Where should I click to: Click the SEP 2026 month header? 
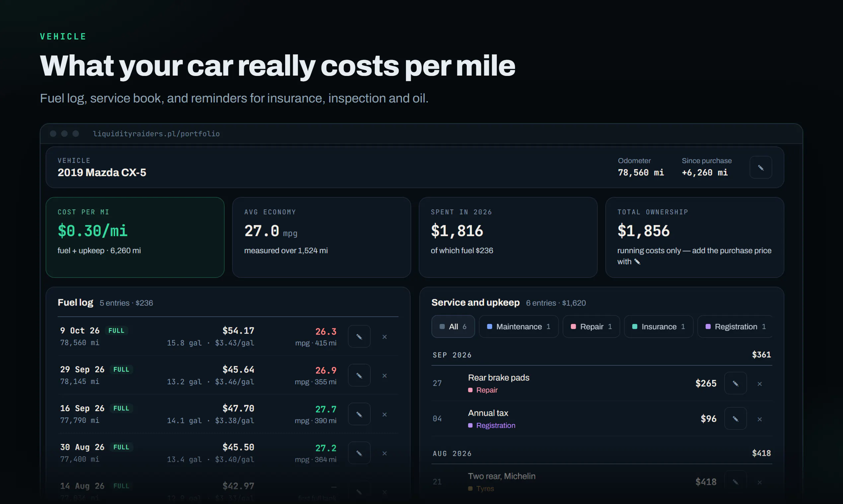[452, 355]
